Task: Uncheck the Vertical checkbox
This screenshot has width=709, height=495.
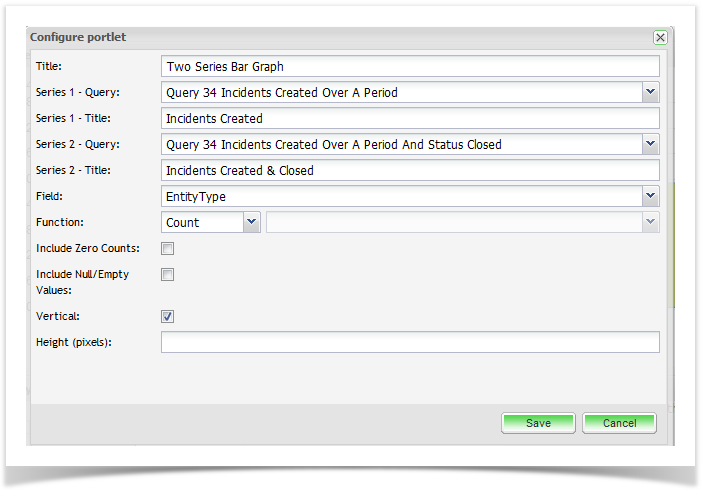Action: pyautogui.click(x=168, y=317)
